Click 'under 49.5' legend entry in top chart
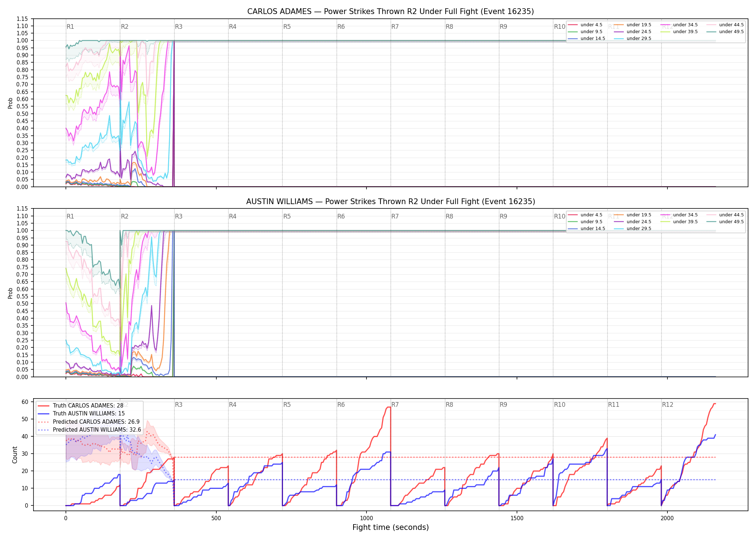The height and width of the screenshot is (540, 756). point(725,32)
